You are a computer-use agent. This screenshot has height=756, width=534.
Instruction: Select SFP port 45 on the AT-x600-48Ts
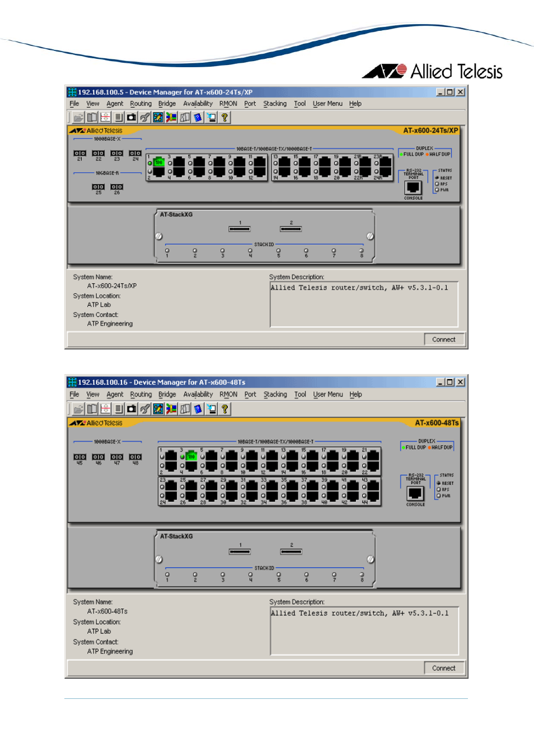pos(79,457)
